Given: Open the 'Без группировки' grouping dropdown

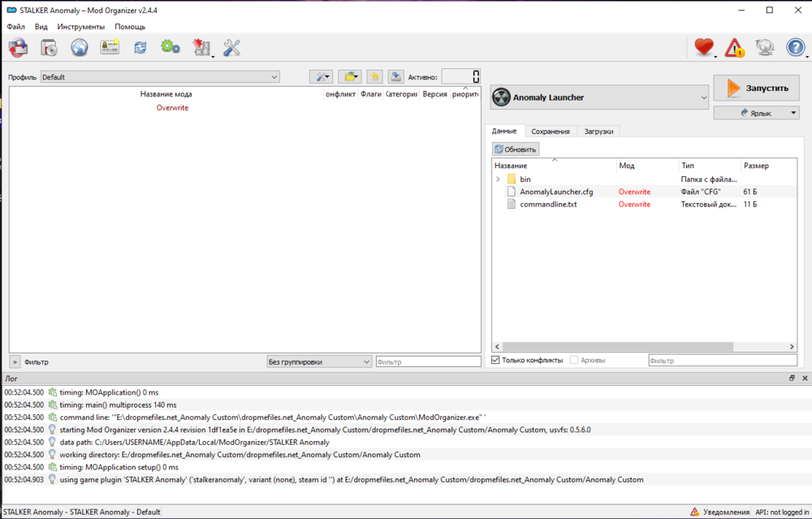Looking at the screenshot, I should (x=318, y=362).
